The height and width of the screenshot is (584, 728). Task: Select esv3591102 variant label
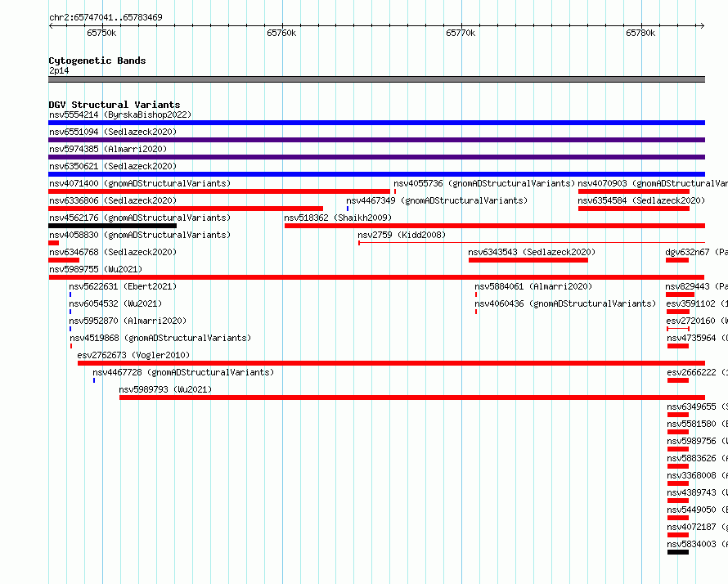point(697,303)
